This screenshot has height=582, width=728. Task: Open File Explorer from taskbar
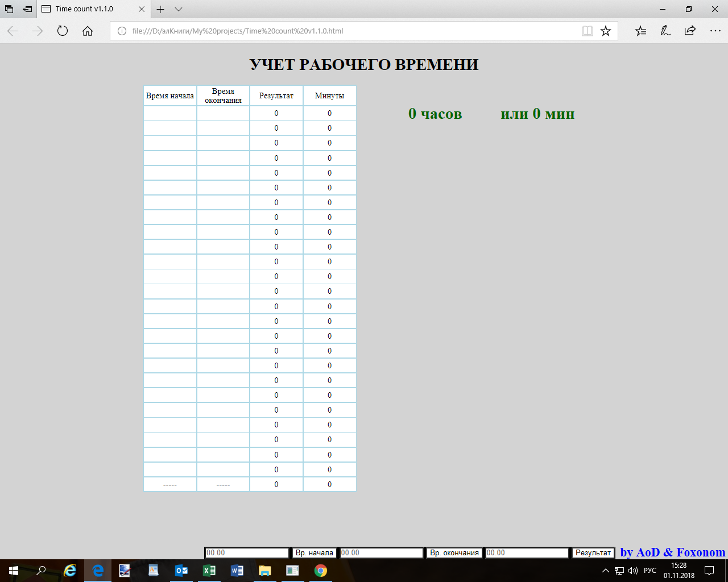pos(264,571)
